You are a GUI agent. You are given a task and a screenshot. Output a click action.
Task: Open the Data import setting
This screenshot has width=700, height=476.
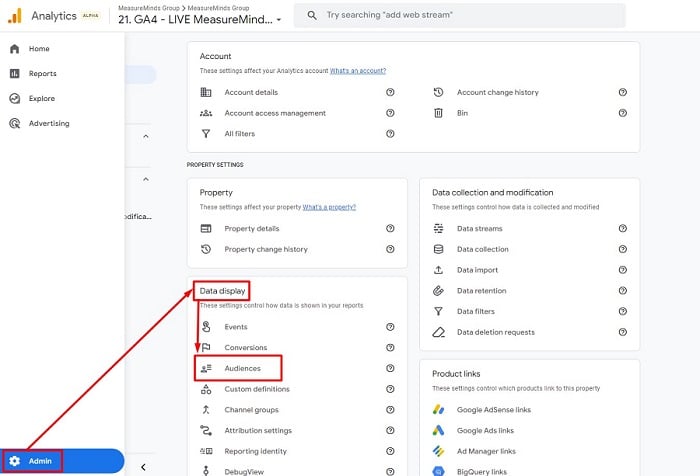477,270
